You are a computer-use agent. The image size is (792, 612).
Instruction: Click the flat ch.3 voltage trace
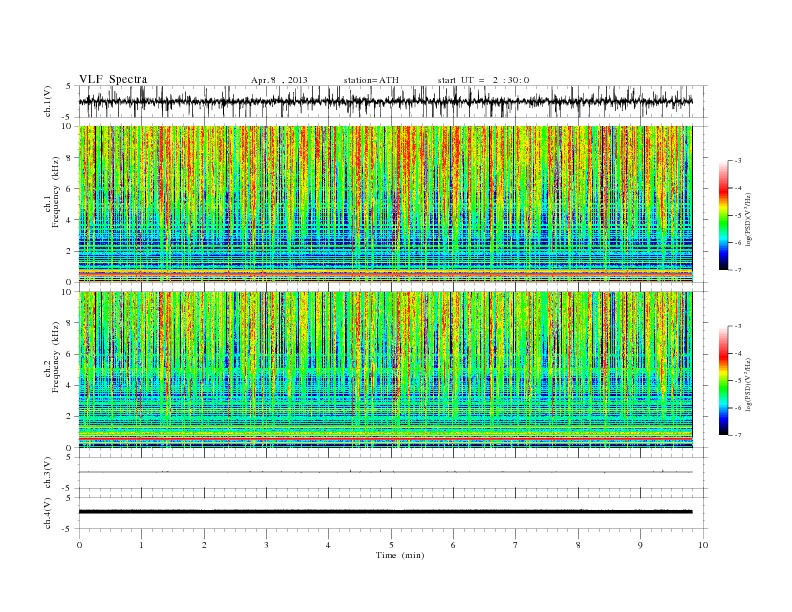pos(385,472)
